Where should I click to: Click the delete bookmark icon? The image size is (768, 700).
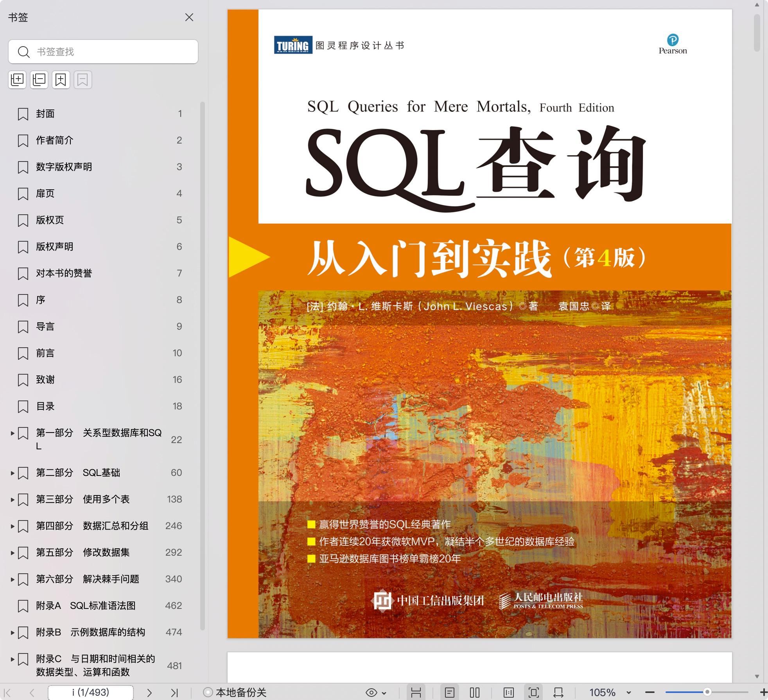pos(83,80)
